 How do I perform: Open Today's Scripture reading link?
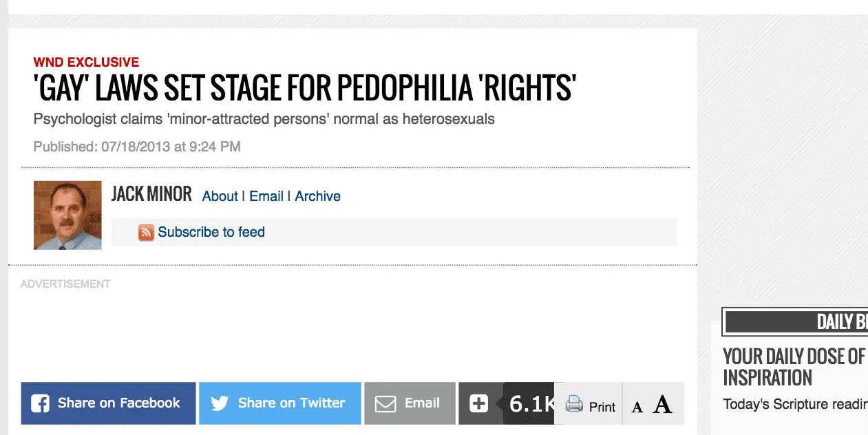coord(795,404)
